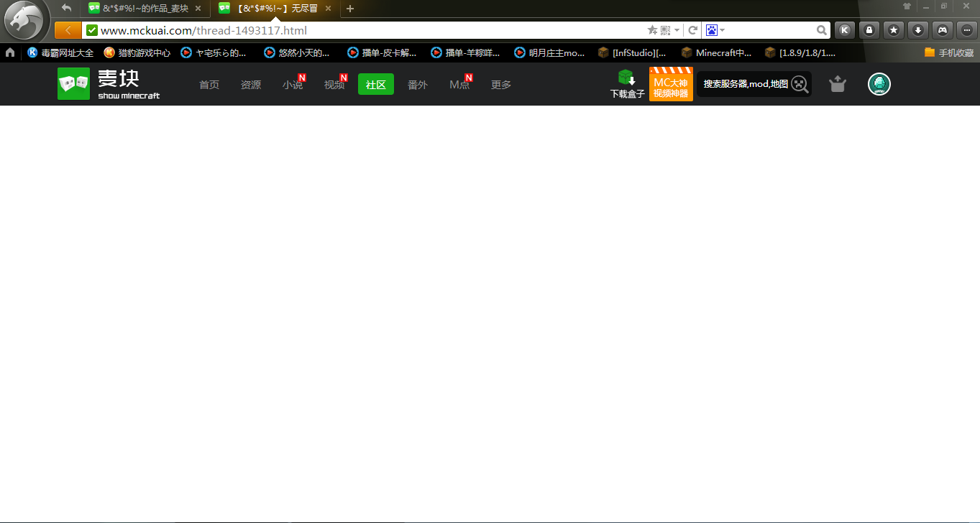Open the 悠然小天的 bookmark

297,52
